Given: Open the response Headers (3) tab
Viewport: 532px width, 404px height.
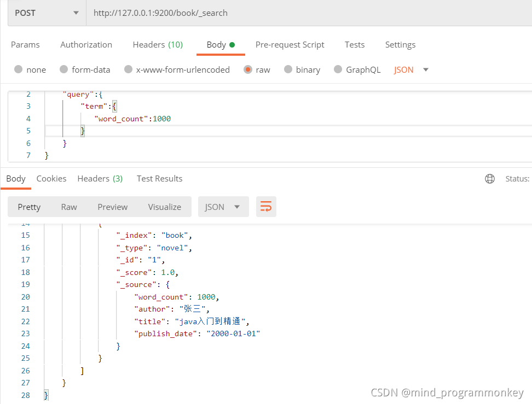Looking at the screenshot, I should (x=100, y=179).
